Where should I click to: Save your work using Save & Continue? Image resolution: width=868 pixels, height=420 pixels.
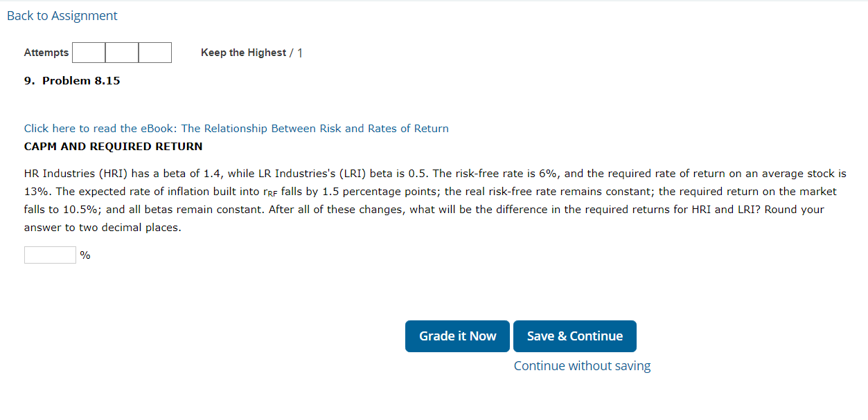click(574, 336)
